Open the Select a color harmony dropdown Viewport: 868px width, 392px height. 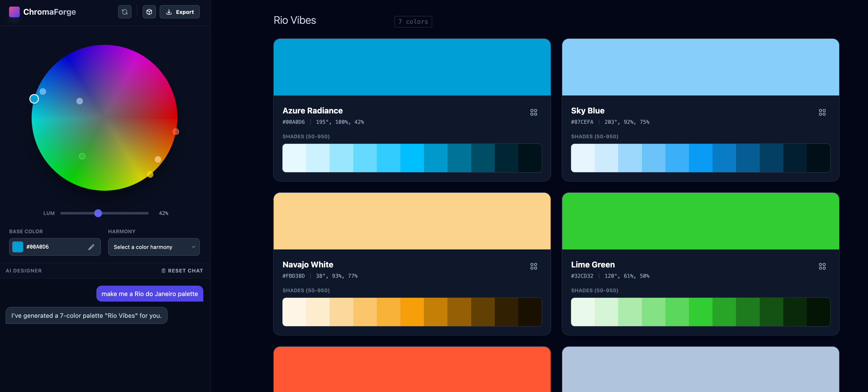154,247
